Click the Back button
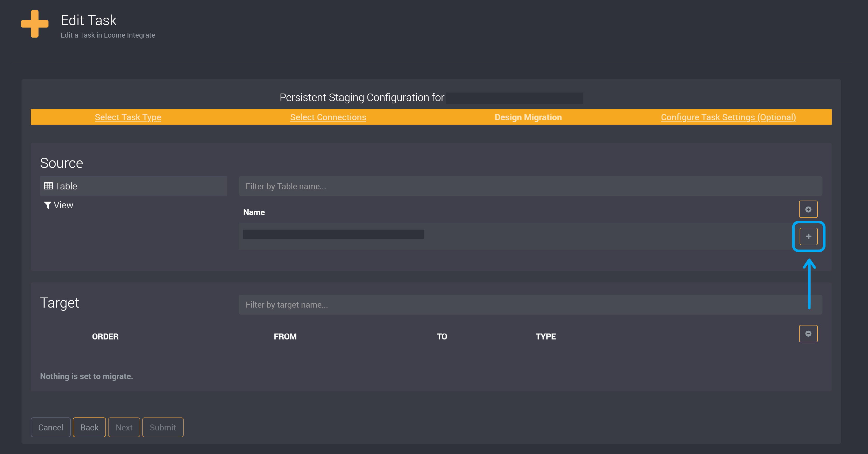The image size is (868, 454). click(x=89, y=427)
